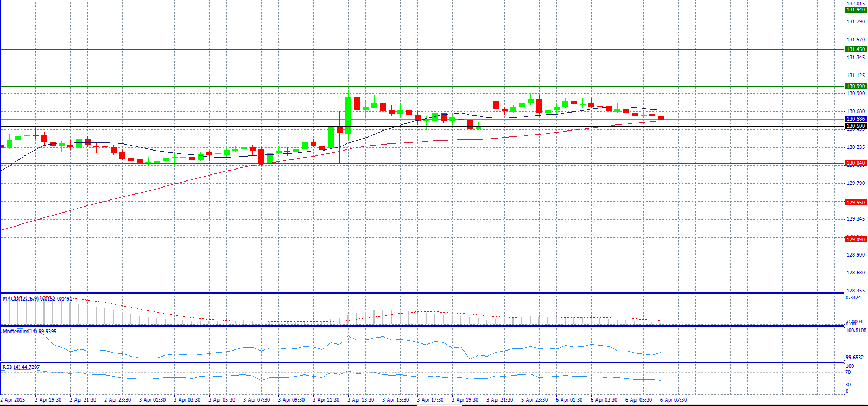Click the 3 Apr 11:30 time label
Viewport: 868px width, 406px height.
tap(326, 400)
